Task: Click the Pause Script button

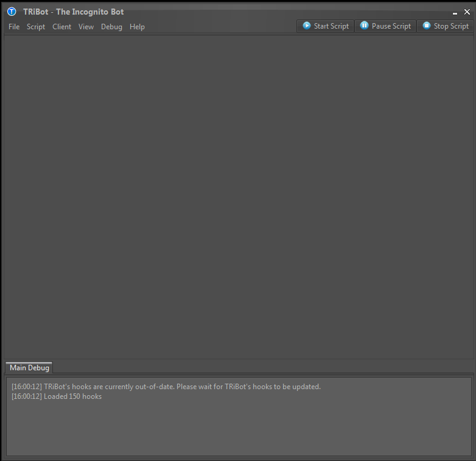Action: [x=385, y=26]
